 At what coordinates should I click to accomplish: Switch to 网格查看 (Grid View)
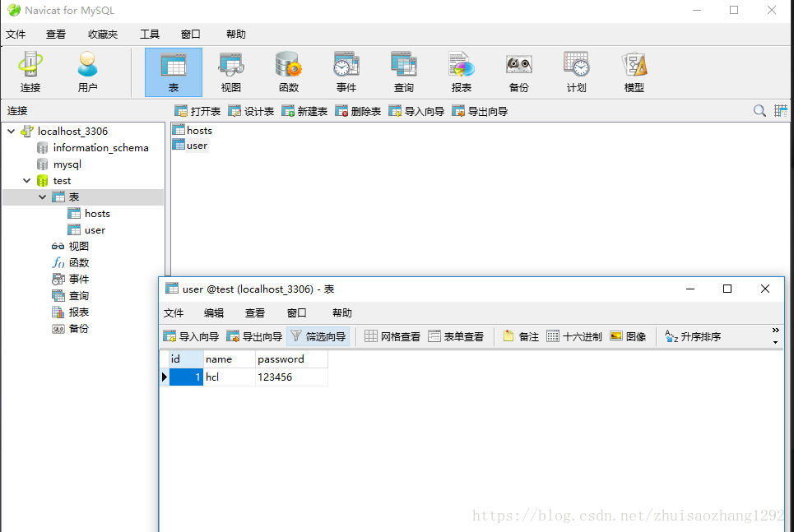tap(392, 336)
